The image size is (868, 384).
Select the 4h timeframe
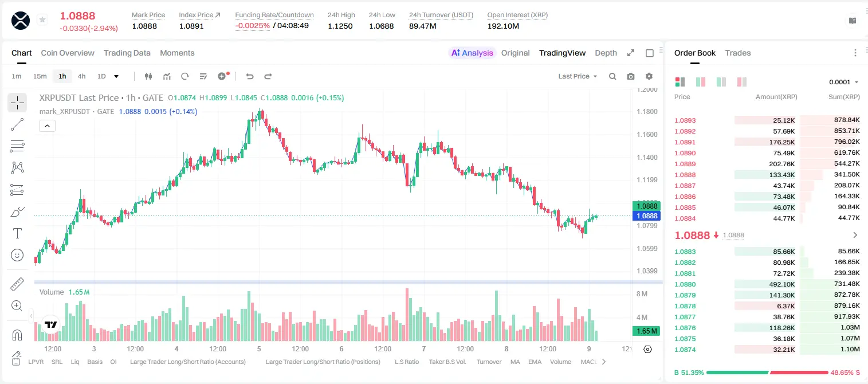coord(82,76)
